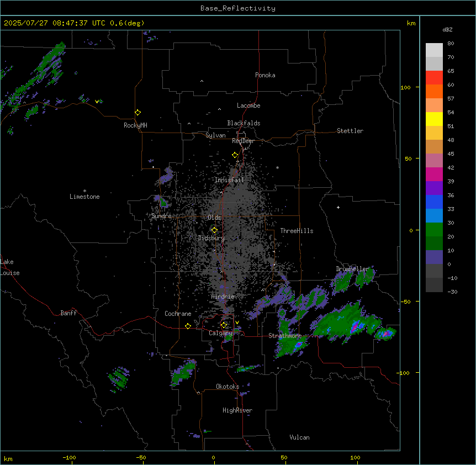Viewport: 476px width, 465px height.
Task: Click the dBZ legend heading
Action: [447, 29]
